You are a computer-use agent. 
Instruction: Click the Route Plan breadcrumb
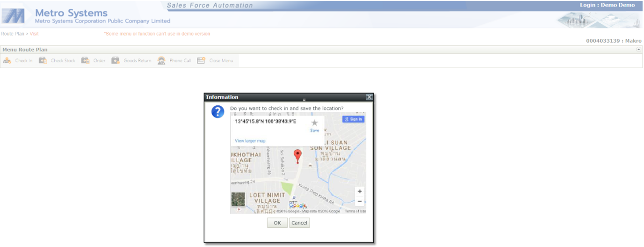(12, 34)
